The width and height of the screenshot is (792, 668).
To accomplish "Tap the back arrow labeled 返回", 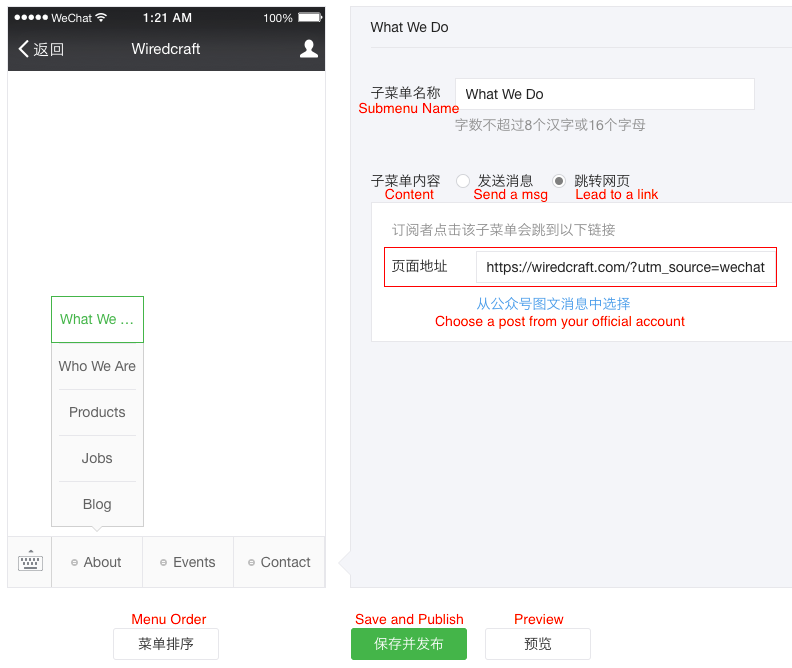I will [x=41, y=49].
